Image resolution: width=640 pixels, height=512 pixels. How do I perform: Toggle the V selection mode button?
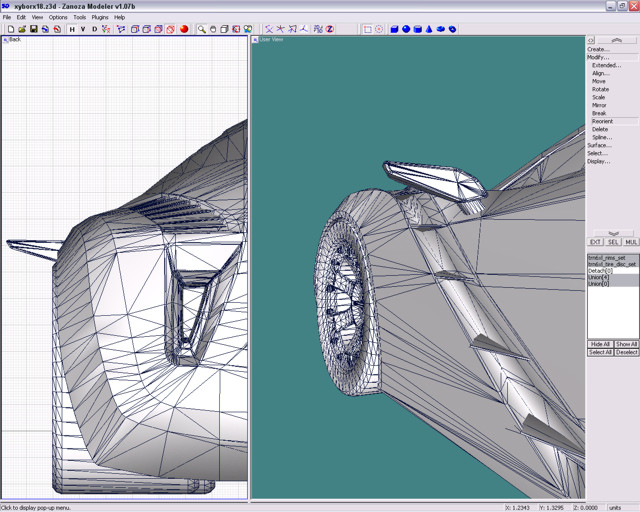pyautogui.click(x=83, y=29)
